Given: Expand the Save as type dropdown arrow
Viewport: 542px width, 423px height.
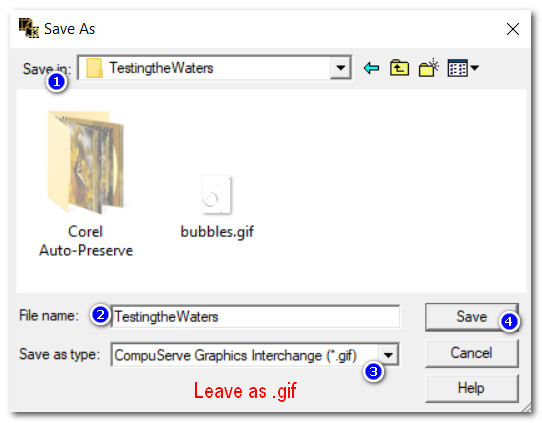Looking at the screenshot, I should [388, 355].
